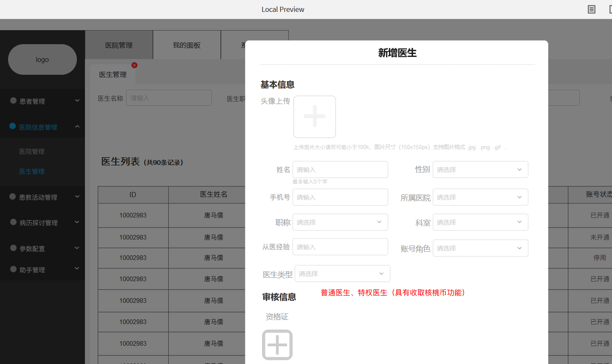Click the ID column header
This screenshot has width=612, height=364.
pyautogui.click(x=133, y=195)
